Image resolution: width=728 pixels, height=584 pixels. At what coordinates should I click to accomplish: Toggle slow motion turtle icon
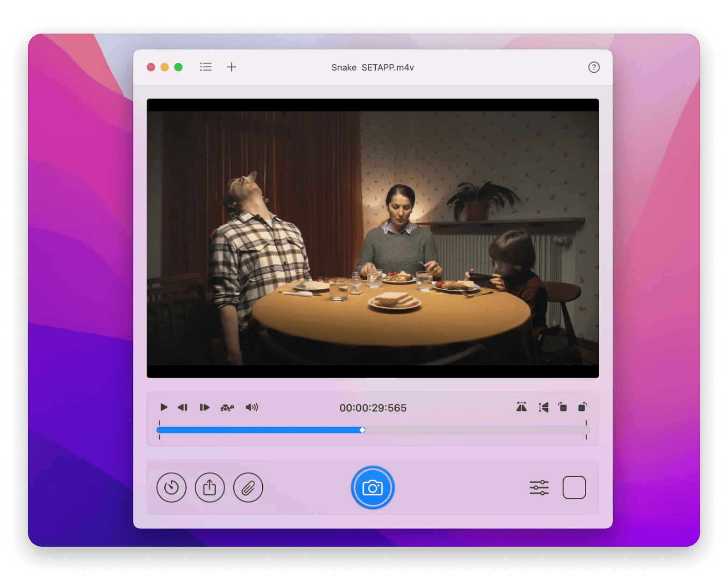tap(227, 407)
